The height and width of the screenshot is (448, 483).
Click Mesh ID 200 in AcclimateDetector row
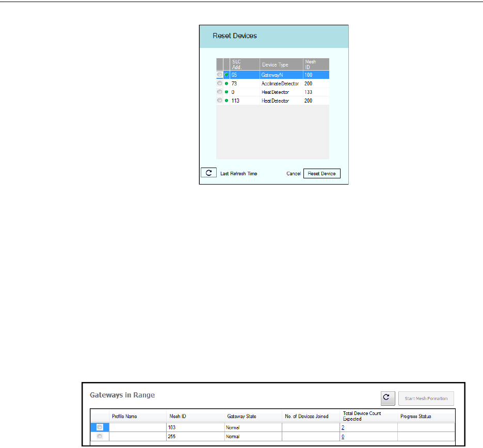[316, 84]
